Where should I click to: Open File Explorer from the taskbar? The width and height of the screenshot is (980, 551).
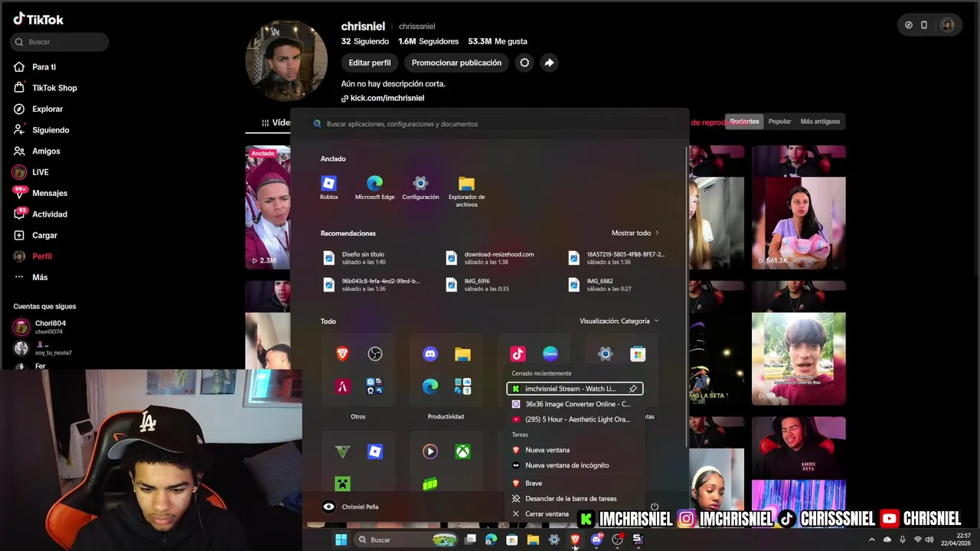click(x=533, y=540)
